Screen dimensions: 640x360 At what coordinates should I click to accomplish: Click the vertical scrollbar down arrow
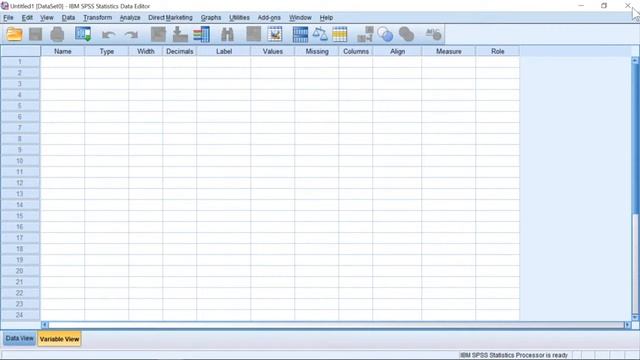[635, 317]
